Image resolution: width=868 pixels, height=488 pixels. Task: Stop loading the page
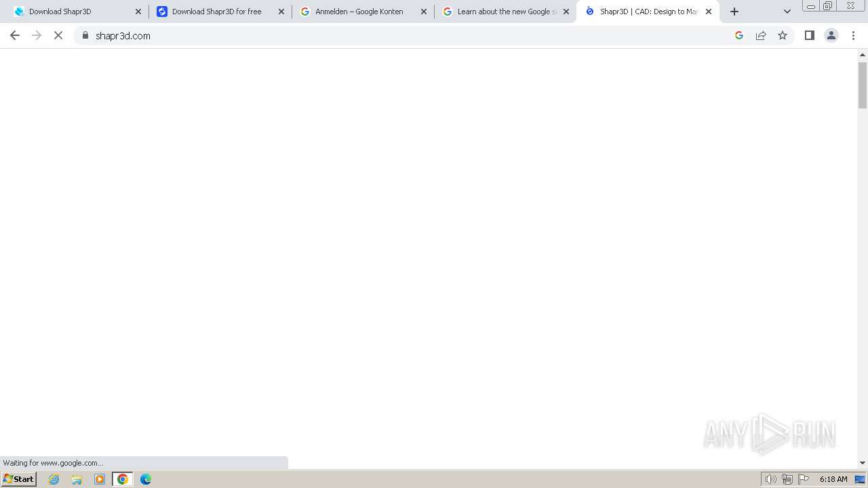58,35
